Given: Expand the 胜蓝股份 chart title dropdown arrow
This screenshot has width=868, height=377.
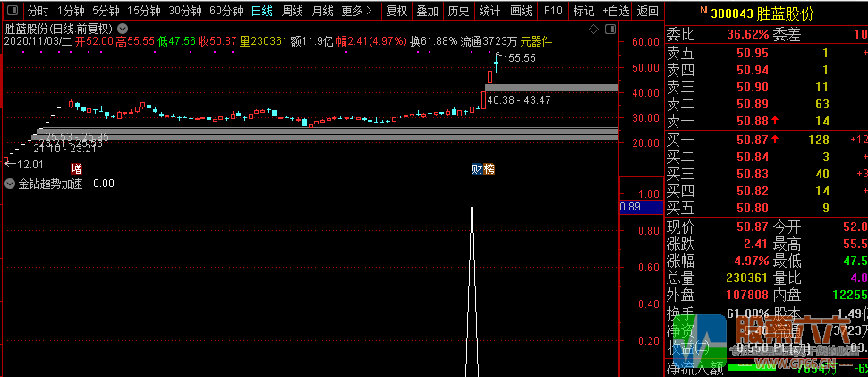Looking at the screenshot, I should (x=122, y=28).
